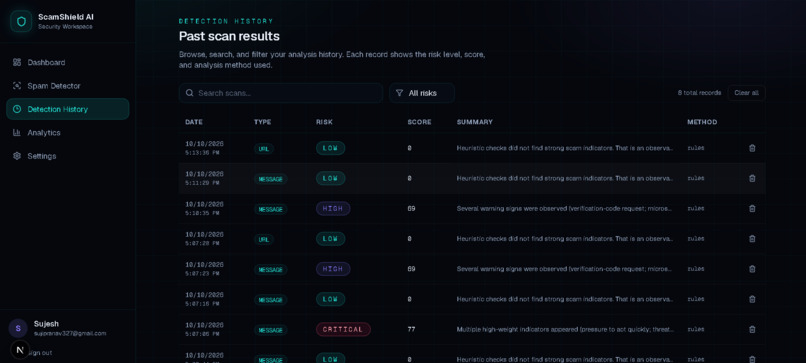Open Settings from the sidebar
This screenshot has width=806, height=363.
pos(67,156)
